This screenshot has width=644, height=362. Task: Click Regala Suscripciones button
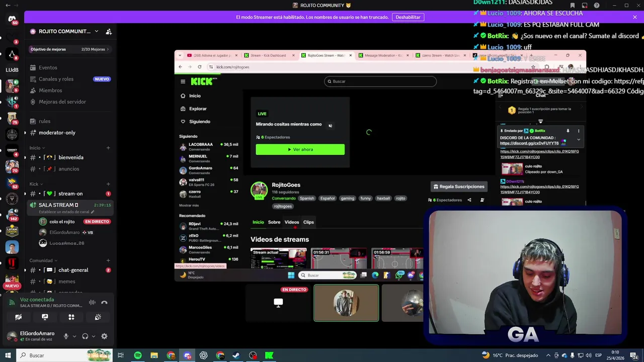pos(459,187)
